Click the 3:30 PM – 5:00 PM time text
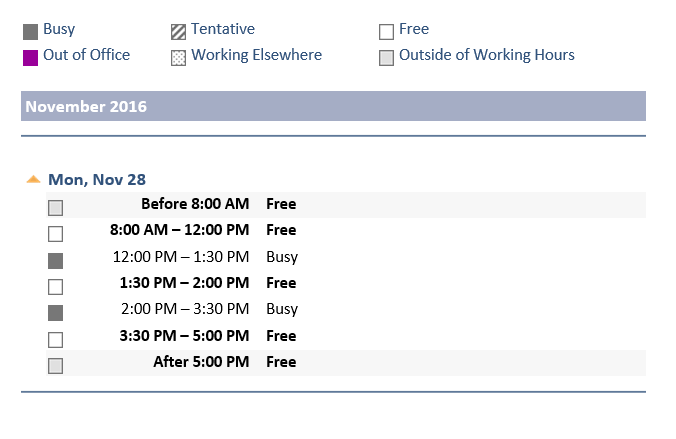676x439 pixels. (183, 336)
